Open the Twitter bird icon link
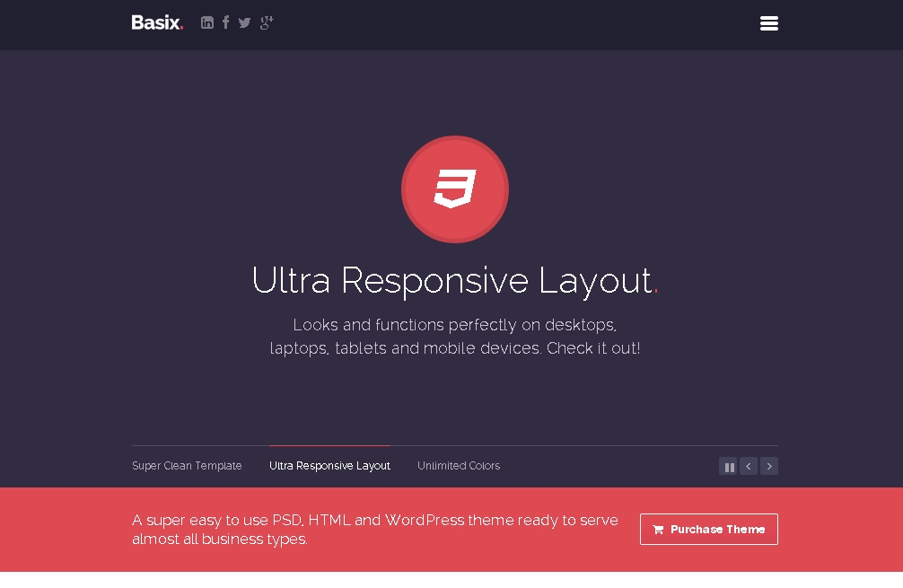 244,22
